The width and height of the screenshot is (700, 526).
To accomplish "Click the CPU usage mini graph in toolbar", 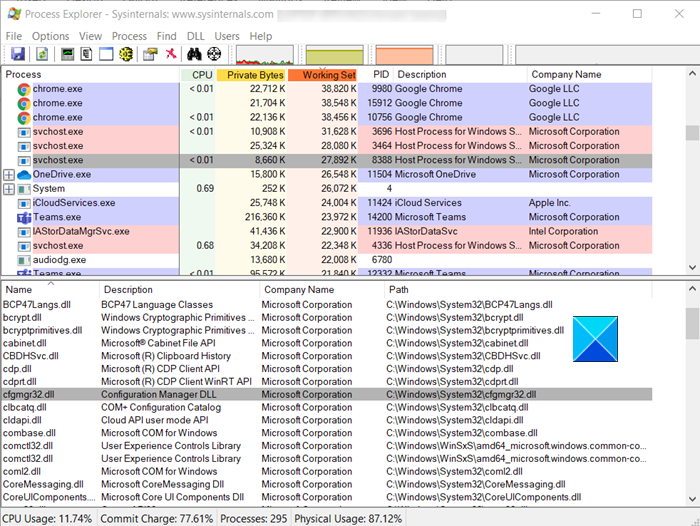I will click(264, 55).
